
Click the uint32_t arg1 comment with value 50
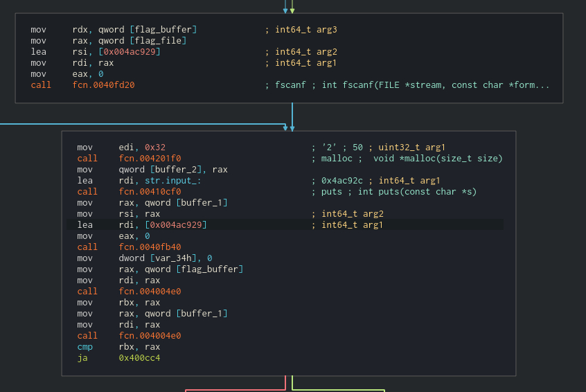tap(411, 148)
